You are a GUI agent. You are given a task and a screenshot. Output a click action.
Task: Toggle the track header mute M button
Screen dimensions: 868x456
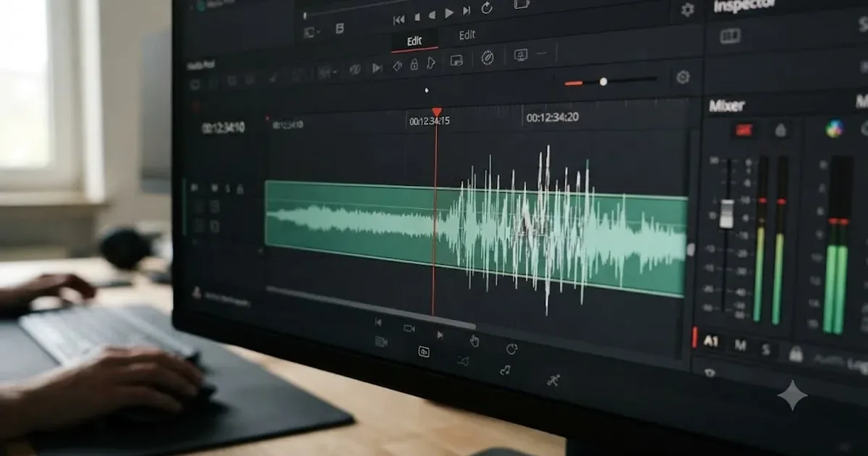point(215,188)
